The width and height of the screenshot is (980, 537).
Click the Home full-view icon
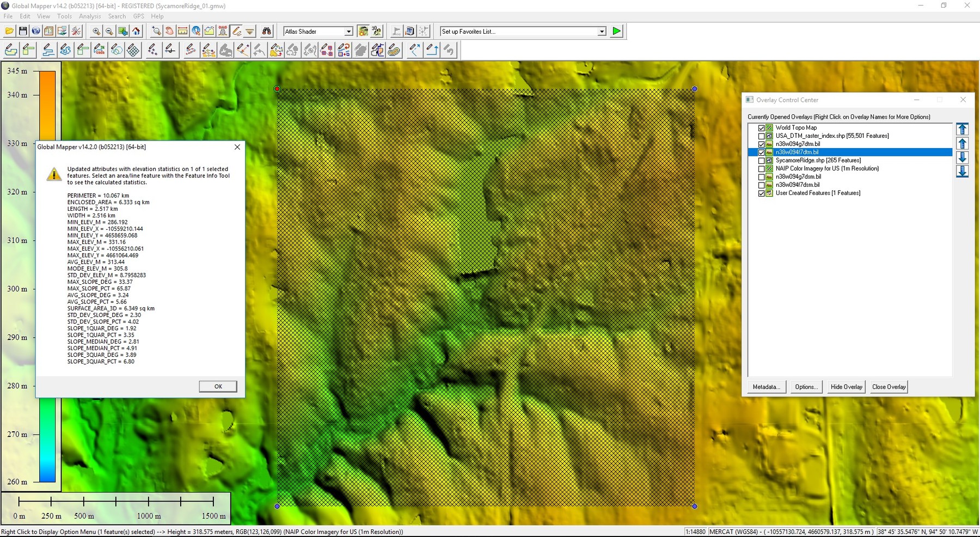(x=136, y=31)
